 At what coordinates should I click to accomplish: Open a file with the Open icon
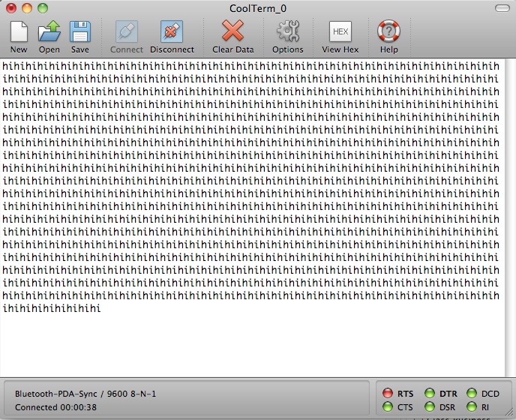coord(49,32)
